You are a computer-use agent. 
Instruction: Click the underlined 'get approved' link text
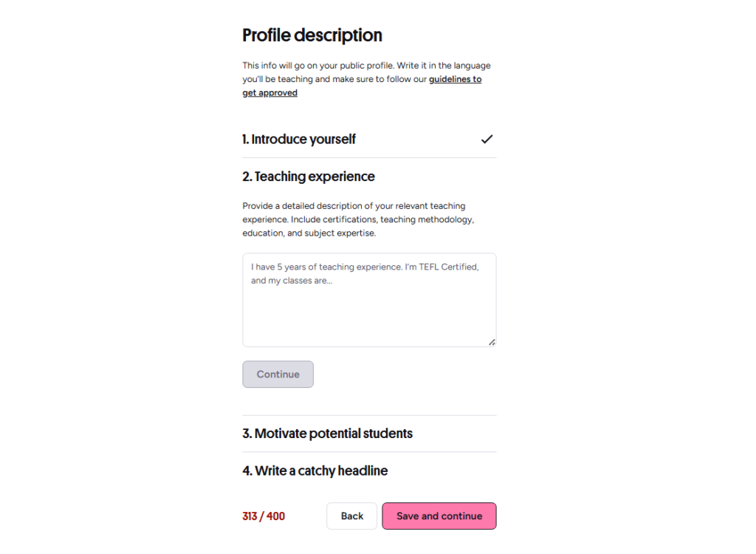click(270, 92)
